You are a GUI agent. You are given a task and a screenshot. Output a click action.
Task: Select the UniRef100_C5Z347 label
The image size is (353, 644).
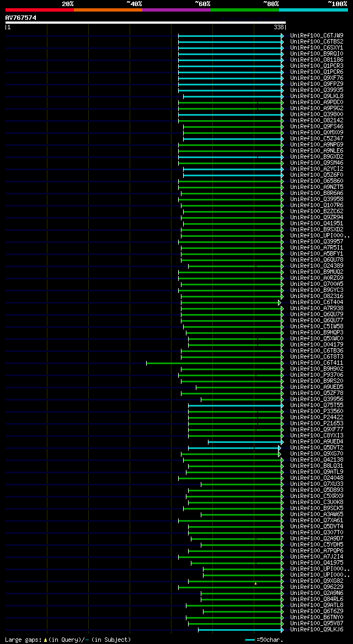click(x=317, y=138)
